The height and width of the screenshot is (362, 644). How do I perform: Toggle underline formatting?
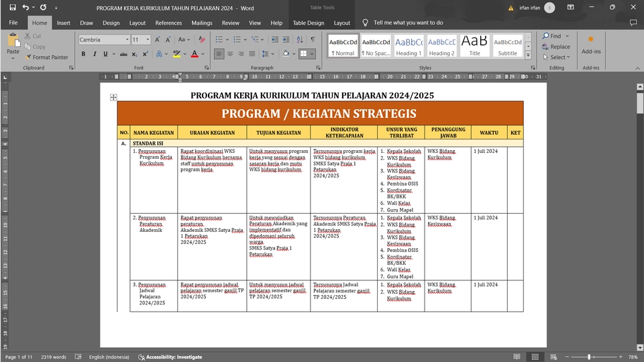[x=105, y=54]
